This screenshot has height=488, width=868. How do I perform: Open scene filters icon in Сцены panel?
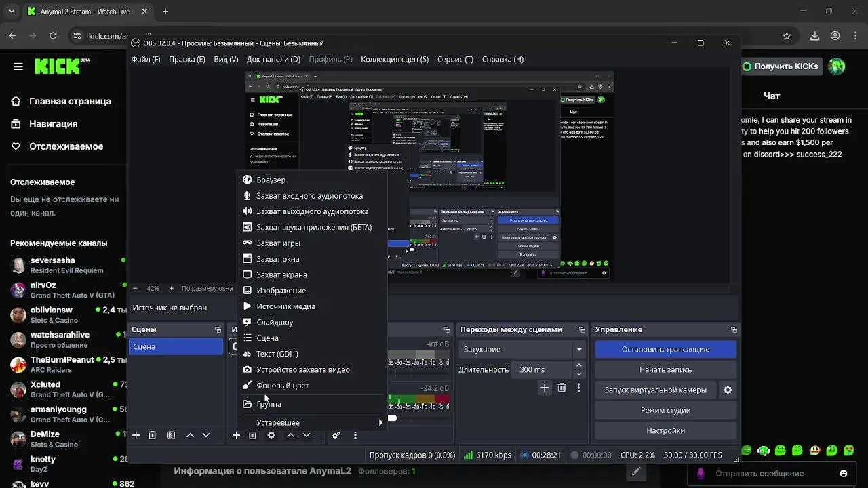[x=171, y=435]
